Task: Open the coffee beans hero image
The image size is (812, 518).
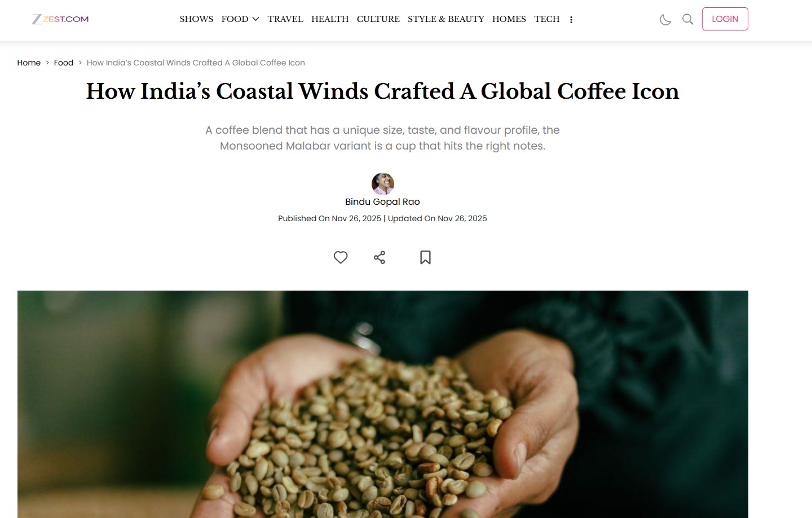Action: tap(383, 404)
